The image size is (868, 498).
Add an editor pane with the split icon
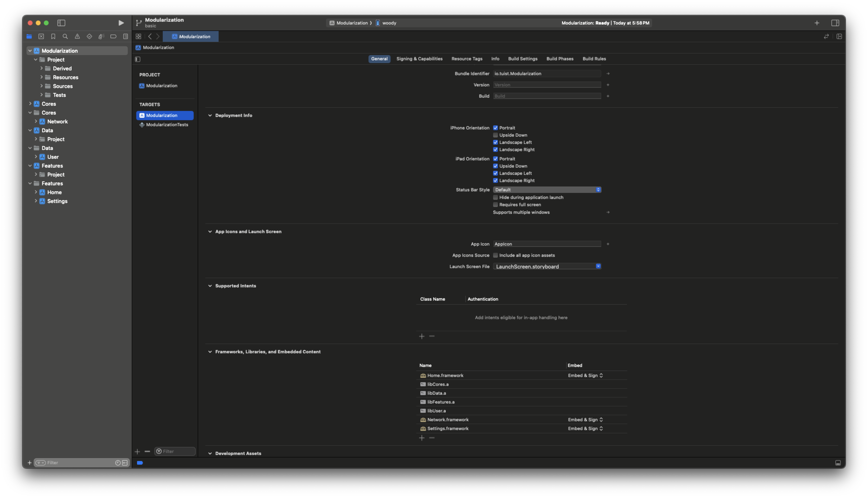tap(839, 36)
